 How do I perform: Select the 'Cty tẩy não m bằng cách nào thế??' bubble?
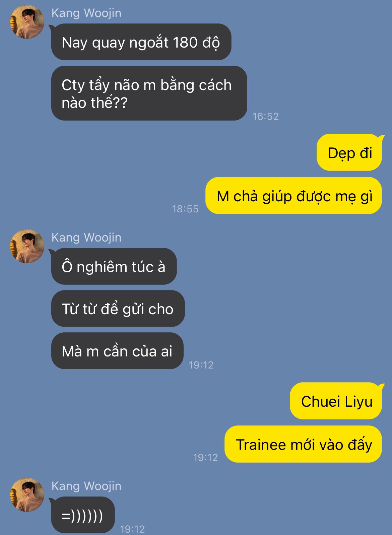(149, 93)
